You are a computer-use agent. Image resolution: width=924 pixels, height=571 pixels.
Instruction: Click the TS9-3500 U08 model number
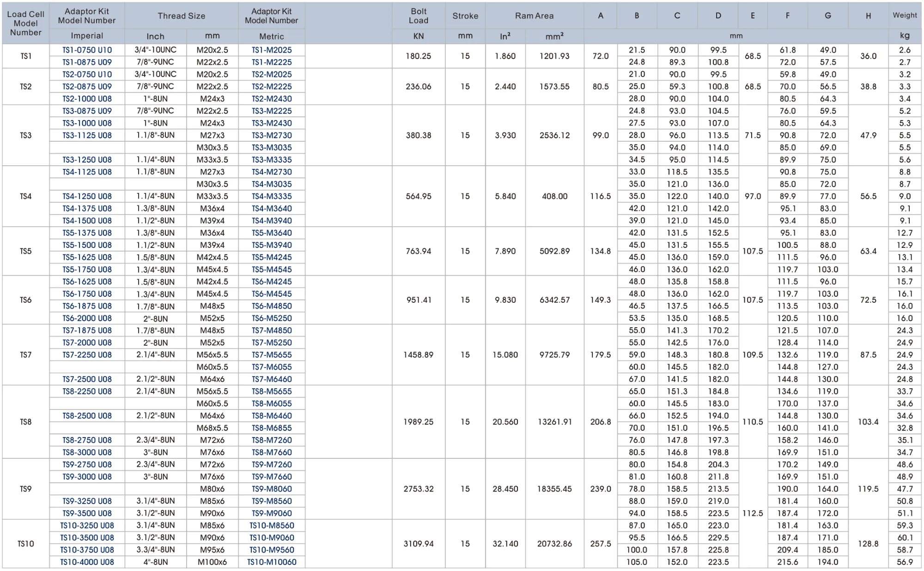click(87, 513)
